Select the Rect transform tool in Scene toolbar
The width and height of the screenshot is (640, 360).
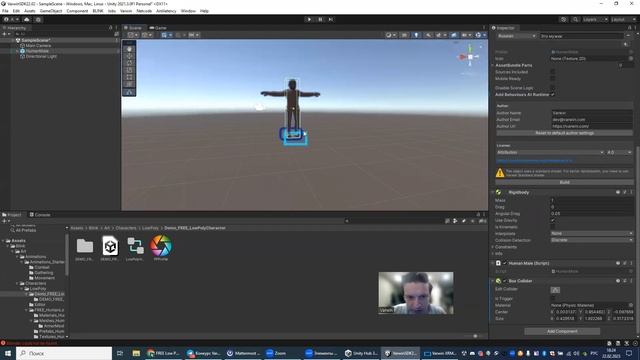[x=129, y=77]
